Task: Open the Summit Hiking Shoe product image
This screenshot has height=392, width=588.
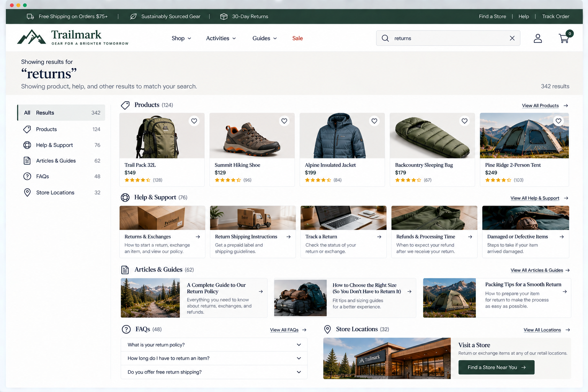Action: point(252,136)
